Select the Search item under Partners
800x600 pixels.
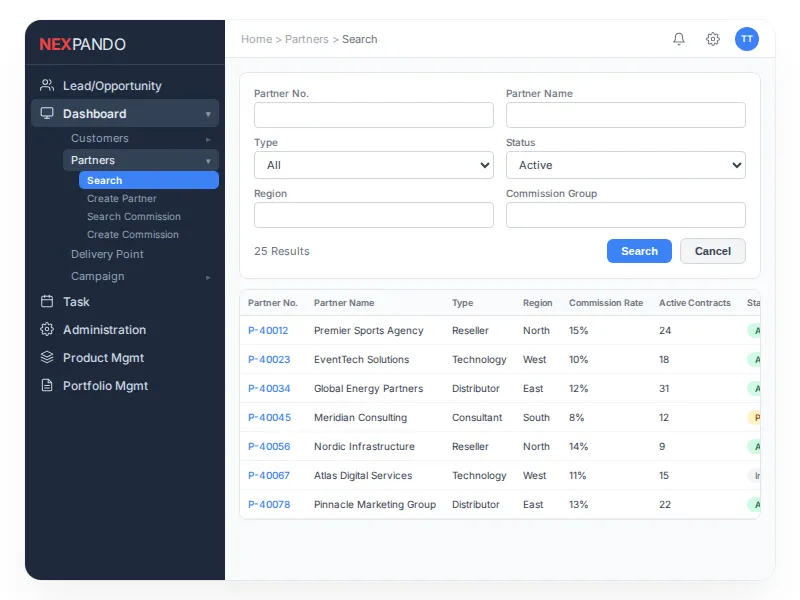point(148,181)
